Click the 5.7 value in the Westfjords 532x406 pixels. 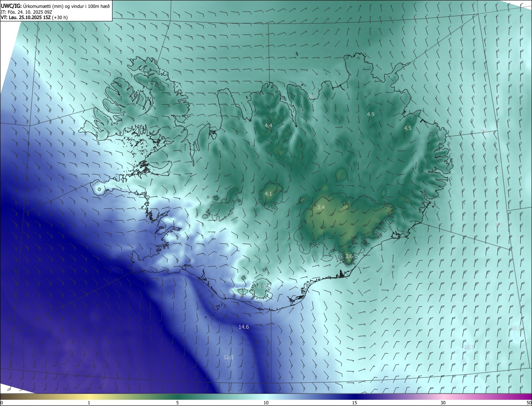pyautogui.click(x=152, y=84)
